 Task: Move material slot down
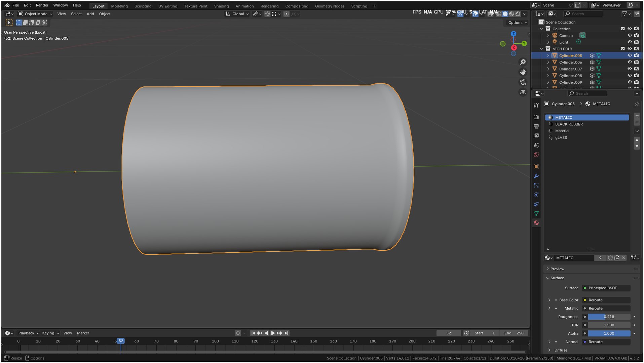click(x=637, y=147)
